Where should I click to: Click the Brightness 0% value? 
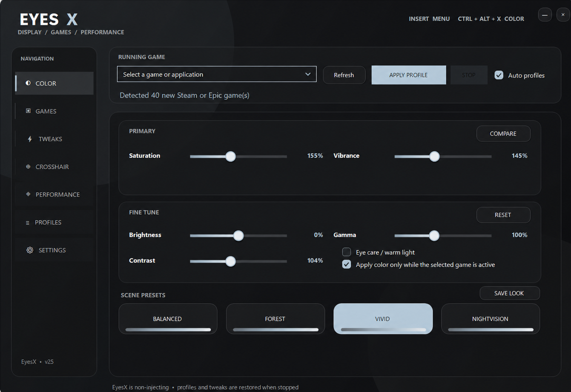[318, 235]
